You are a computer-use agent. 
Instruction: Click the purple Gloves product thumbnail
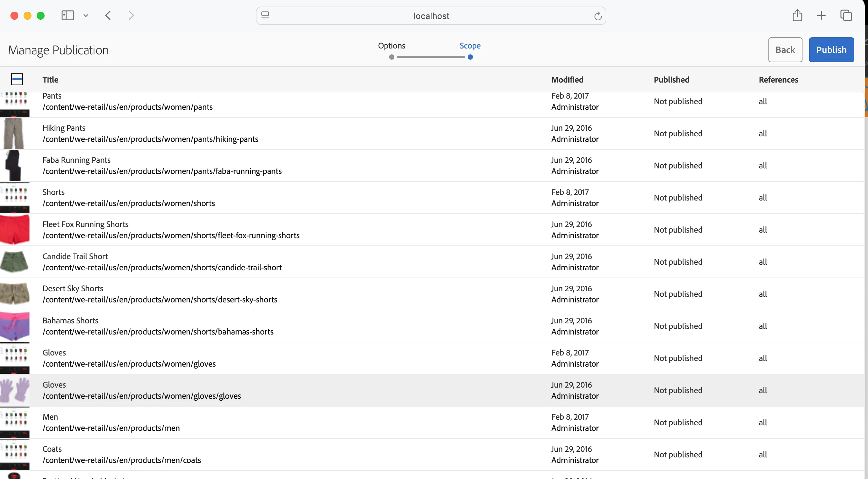14,390
